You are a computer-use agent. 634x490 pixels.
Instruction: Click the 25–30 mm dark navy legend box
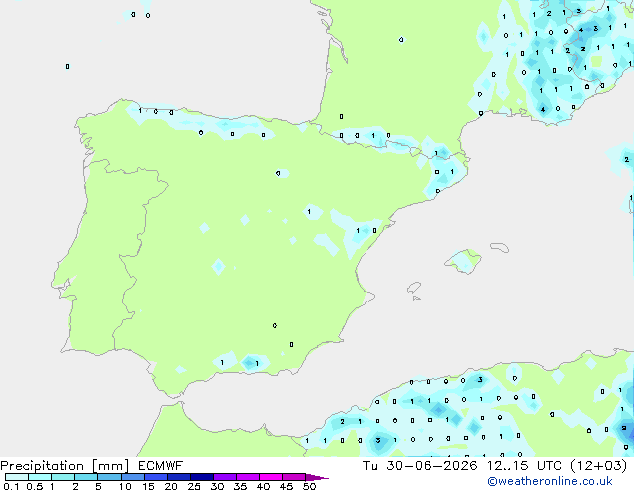tap(201, 477)
